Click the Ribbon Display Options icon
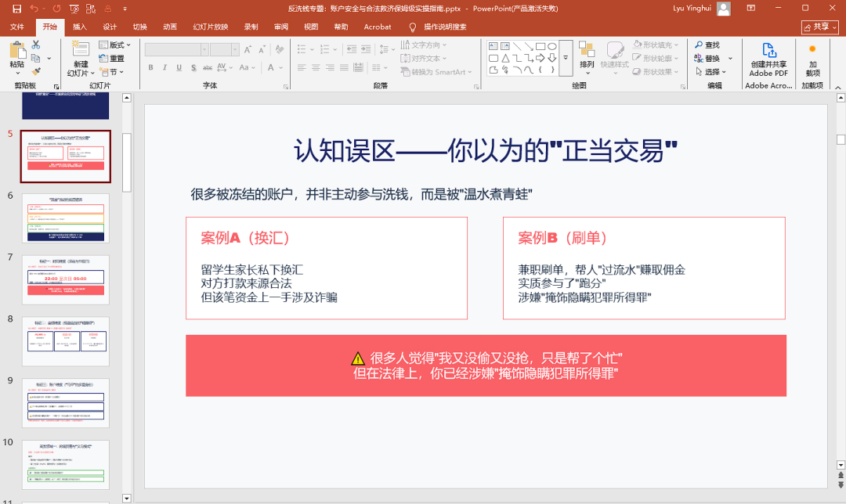 pos(751,8)
